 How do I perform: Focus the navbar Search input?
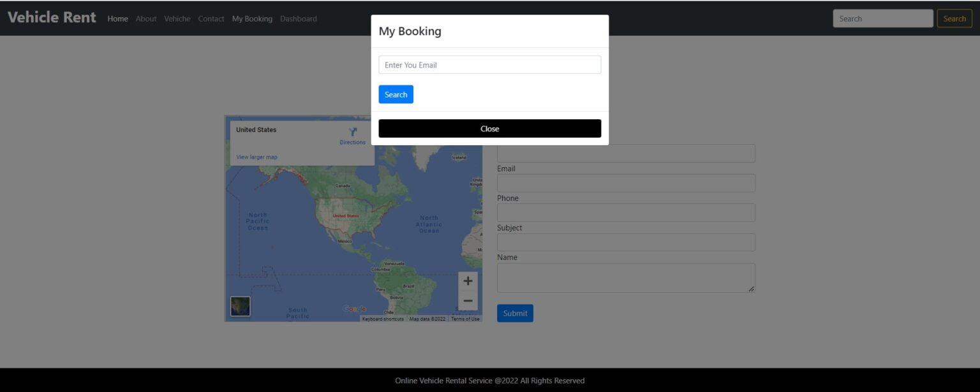pos(882,18)
